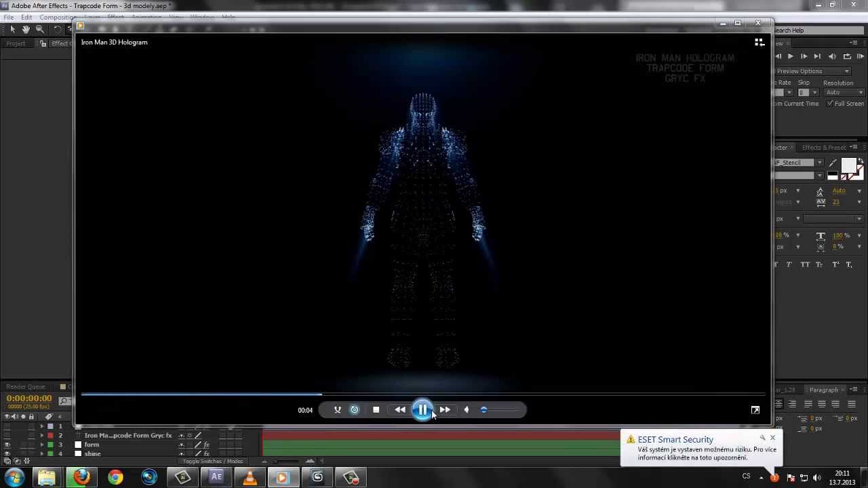
Task: Switch to the Effects & Presets tab
Action: coord(823,147)
